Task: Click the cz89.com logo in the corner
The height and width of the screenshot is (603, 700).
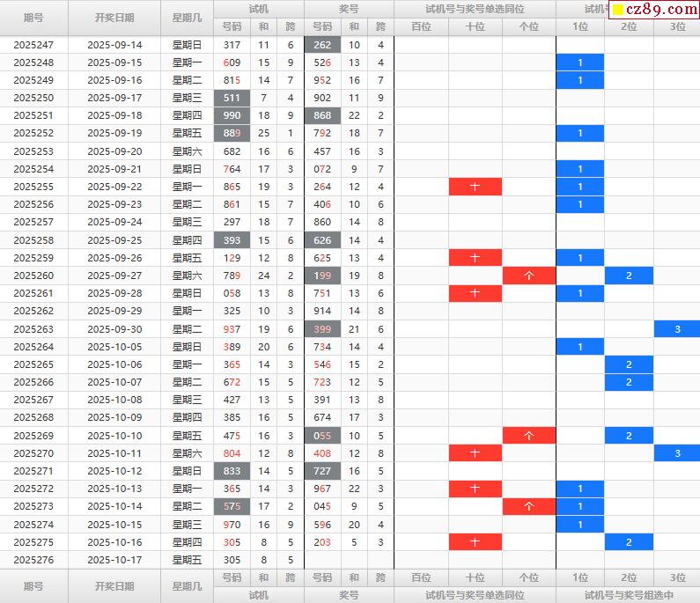Action: (x=654, y=10)
